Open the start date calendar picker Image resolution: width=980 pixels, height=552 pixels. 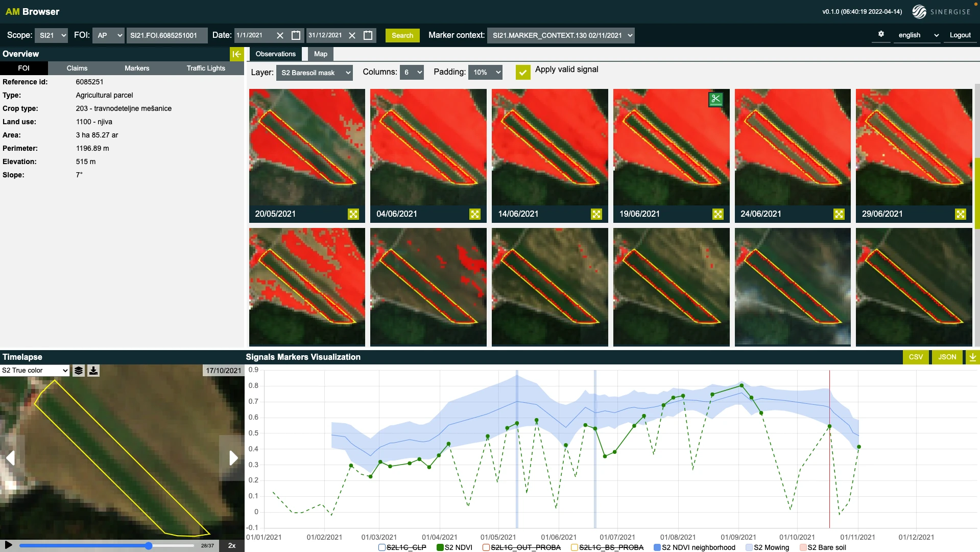296,35
